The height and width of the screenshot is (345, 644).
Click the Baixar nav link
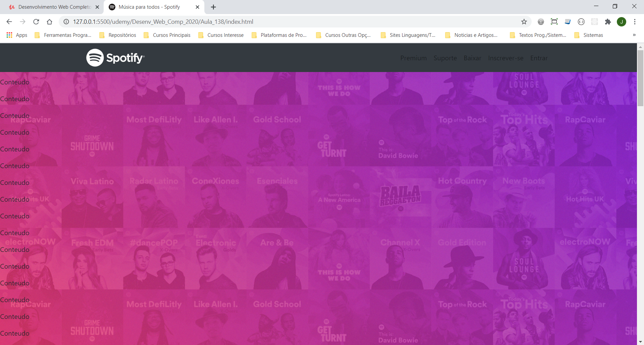[472, 58]
